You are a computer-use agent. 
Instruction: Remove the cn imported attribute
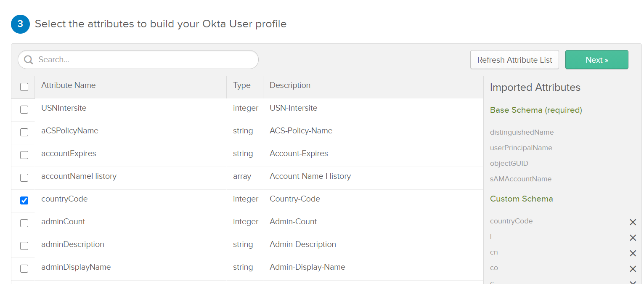633,253
